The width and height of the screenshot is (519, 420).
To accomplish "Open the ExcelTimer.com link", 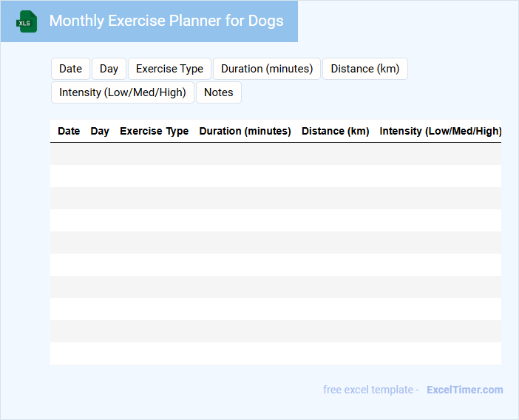I will tap(464, 390).
